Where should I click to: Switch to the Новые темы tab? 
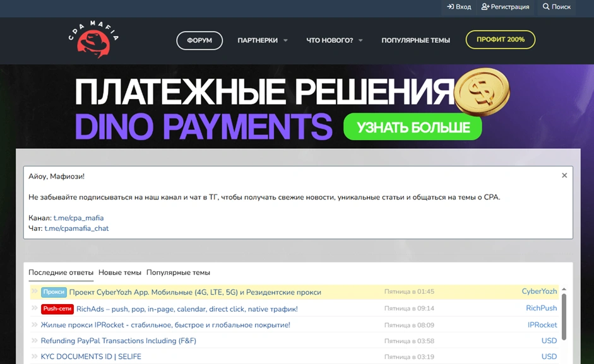[120, 273]
